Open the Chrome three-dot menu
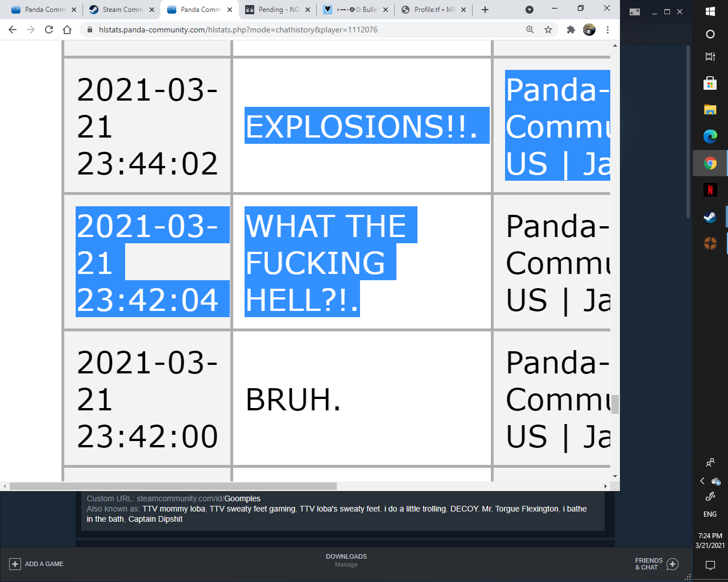The width and height of the screenshot is (728, 582). pyautogui.click(x=607, y=30)
